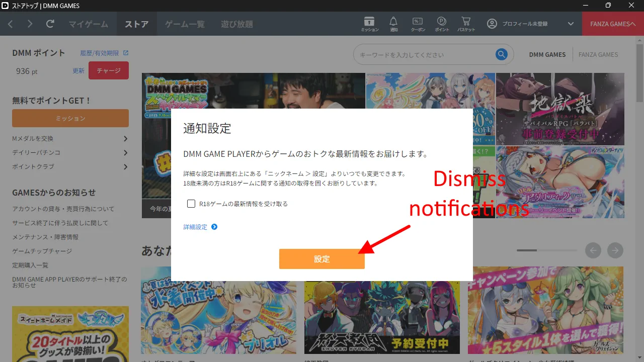Screen dimensions: 644x362
Task: Open the 遊び放題 tab
Action: [237, 24]
